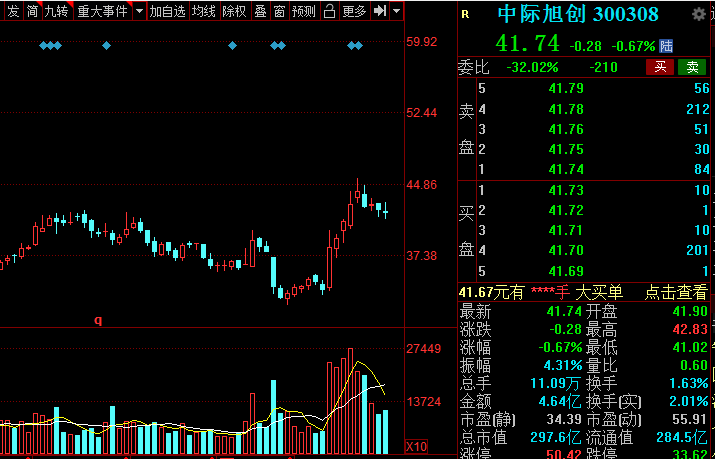The height and width of the screenshot is (459, 715).
Task: Click the yellow R marker icon
Action: point(466,14)
